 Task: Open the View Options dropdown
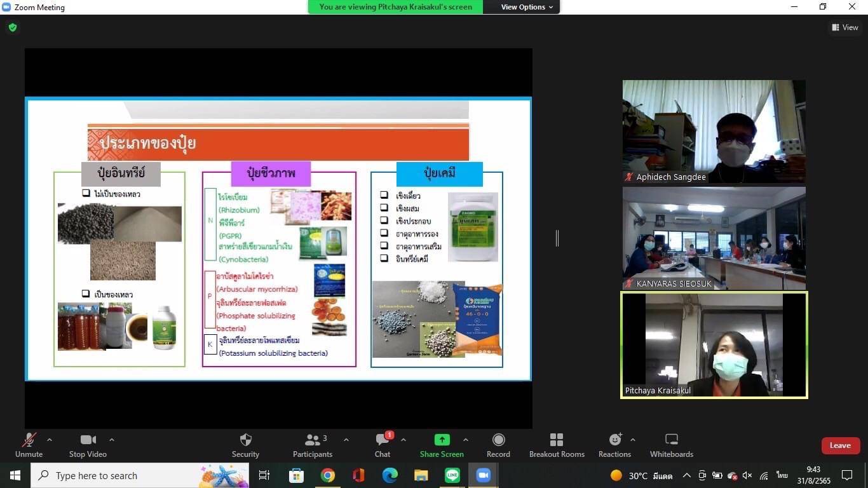click(x=527, y=7)
